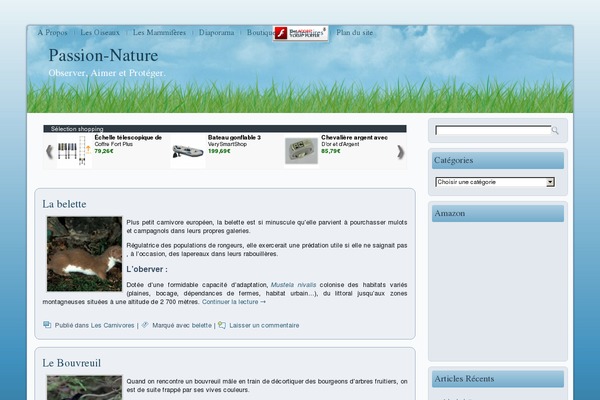The image size is (600, 400).
Task: Focus the sidebar search input field
Action: 493,131
